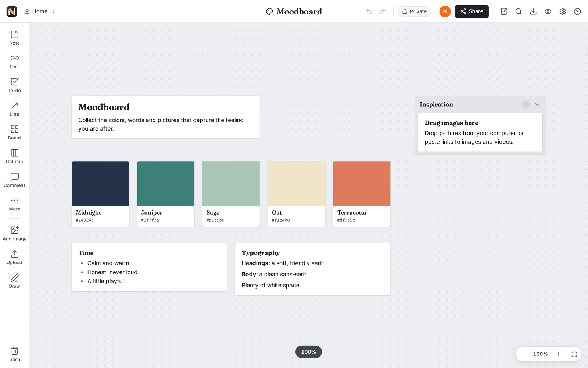Select the Comment tool
This screenshot has width=588, height=368.
(x=15, y=180)
